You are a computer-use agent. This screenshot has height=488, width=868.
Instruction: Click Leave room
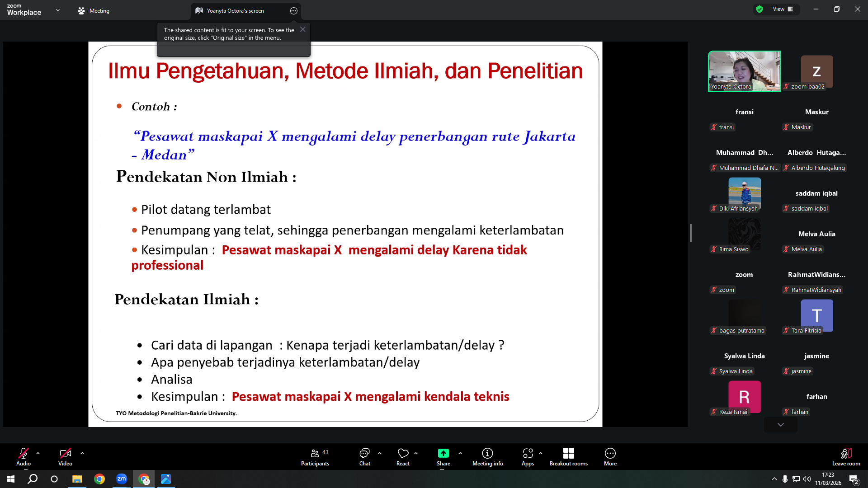point(846,456)
